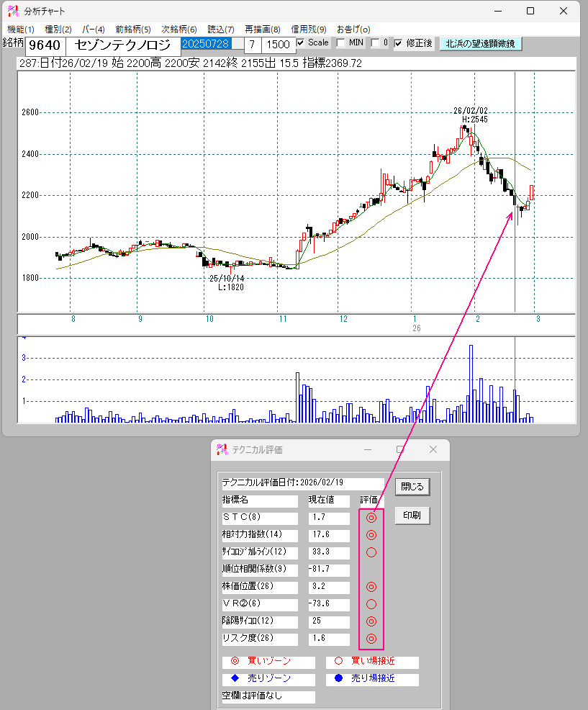Open the 機能(1) menu

click(21, 30)
